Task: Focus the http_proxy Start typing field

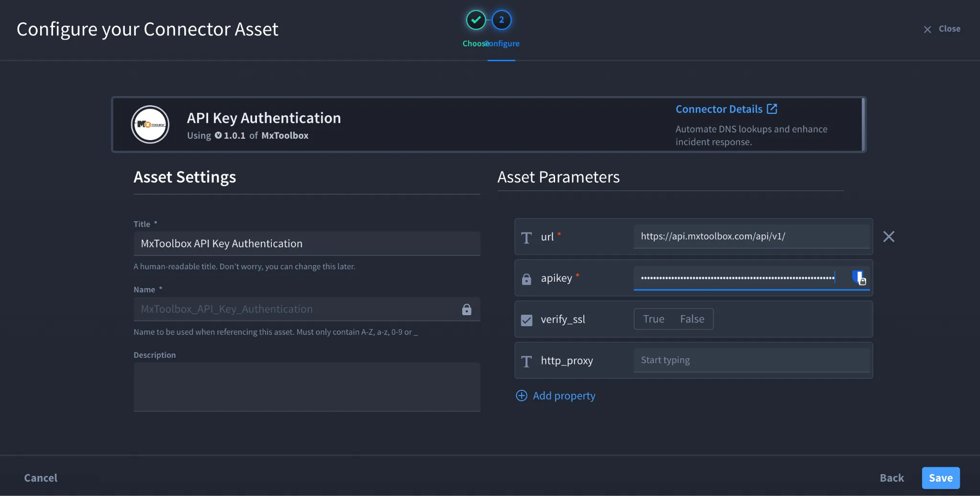Action: coord(751,360)
